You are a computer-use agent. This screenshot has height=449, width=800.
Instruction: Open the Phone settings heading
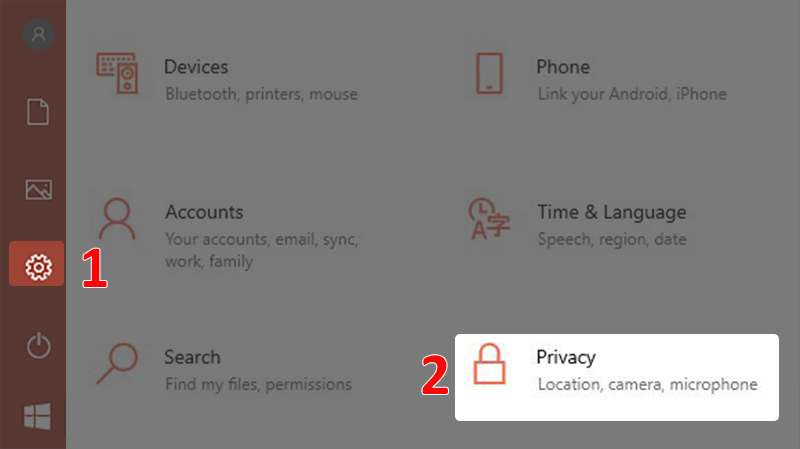coord(563,67)
